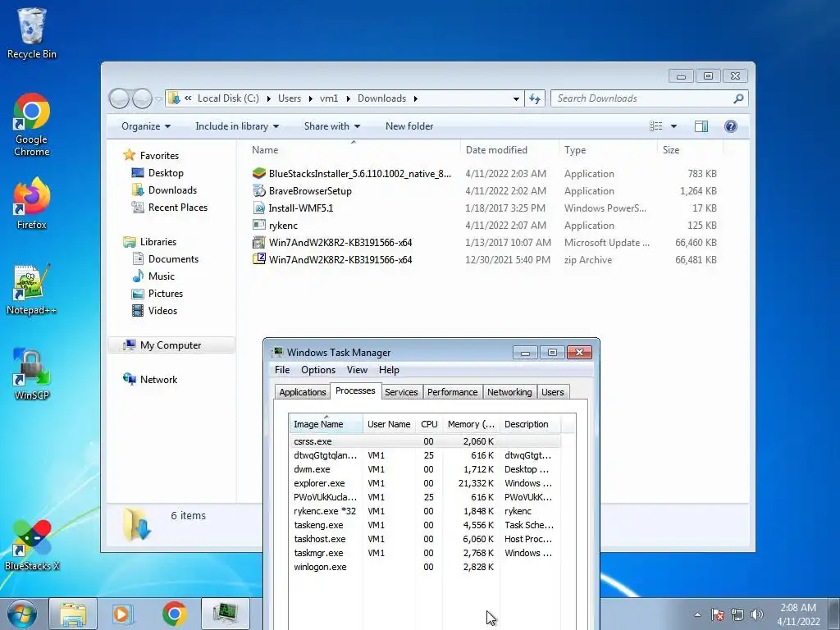Sort files by Size column
The height and width of the screenshot is (630, 840).
(x=690, y=150)
